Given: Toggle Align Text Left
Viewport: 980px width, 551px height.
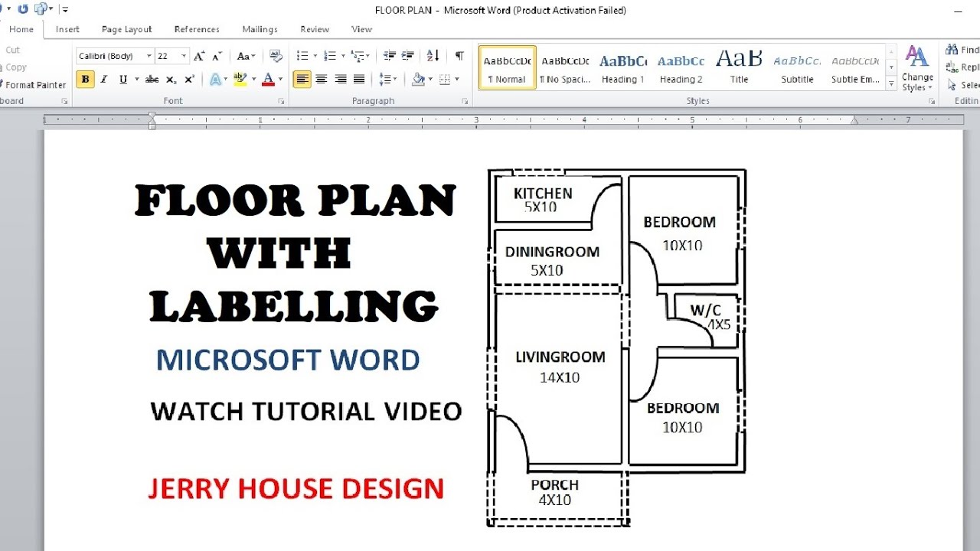Looking at the screenshot, I should pos(302,79).
